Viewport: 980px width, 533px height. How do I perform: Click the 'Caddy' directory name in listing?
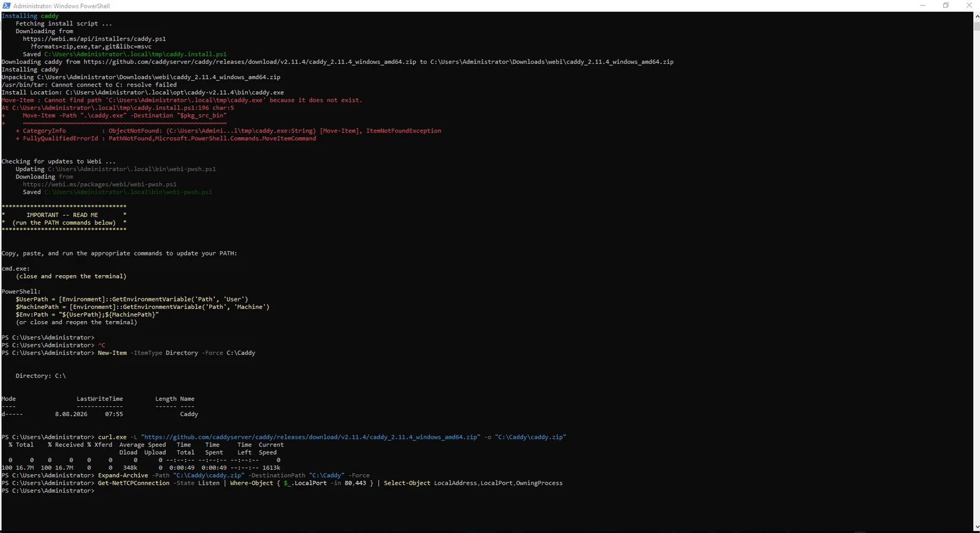[189, 414]
